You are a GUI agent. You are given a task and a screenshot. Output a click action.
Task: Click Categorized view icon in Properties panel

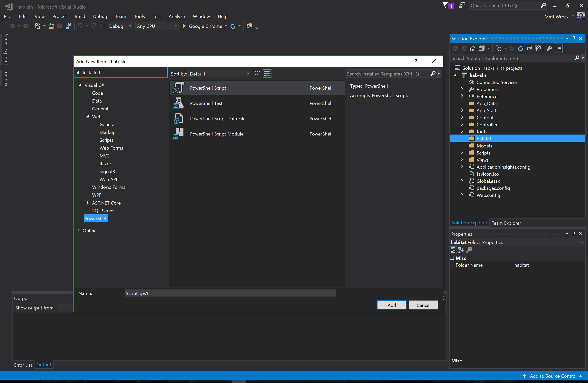point(454,250)
